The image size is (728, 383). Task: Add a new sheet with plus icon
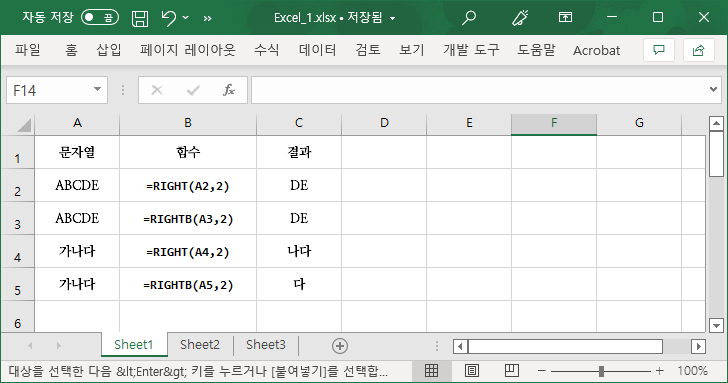(340, 346)
